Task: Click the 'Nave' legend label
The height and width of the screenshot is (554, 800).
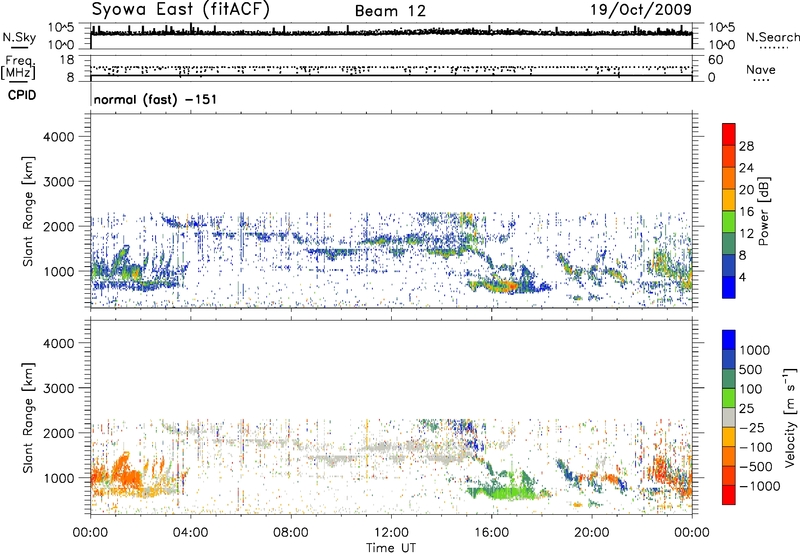Action: pyautogui.click(x=761, y=69)
